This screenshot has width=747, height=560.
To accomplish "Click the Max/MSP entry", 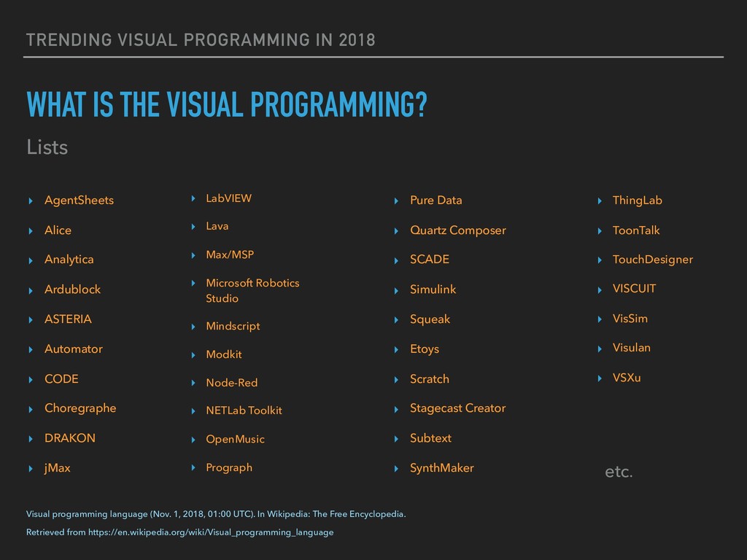I will tap(230, 254).
